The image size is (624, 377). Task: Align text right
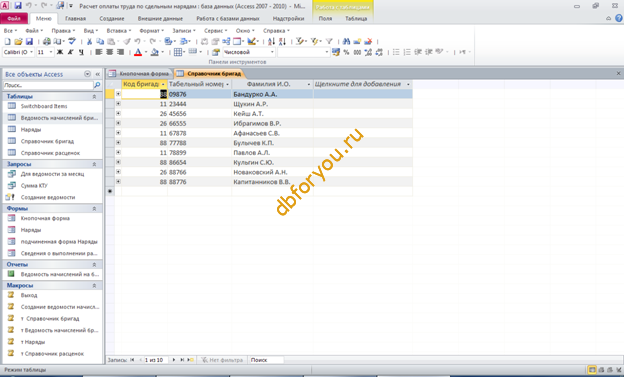click(120, 52)
